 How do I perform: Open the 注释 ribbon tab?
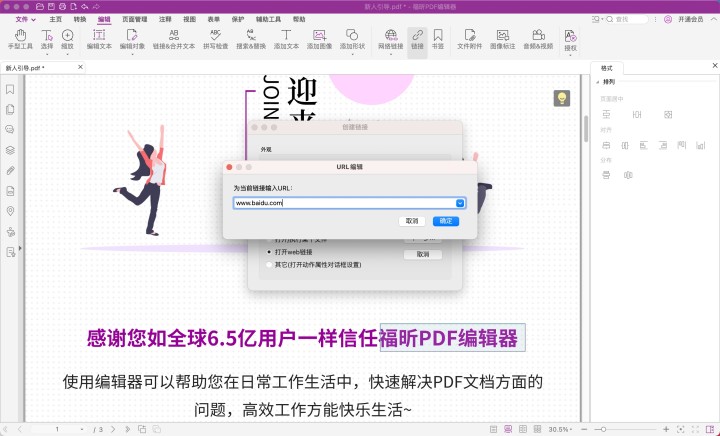(x=164, y=19)
